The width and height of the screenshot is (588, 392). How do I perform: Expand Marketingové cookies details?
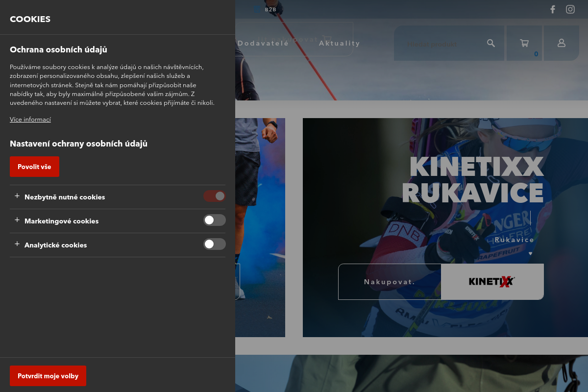17,220
